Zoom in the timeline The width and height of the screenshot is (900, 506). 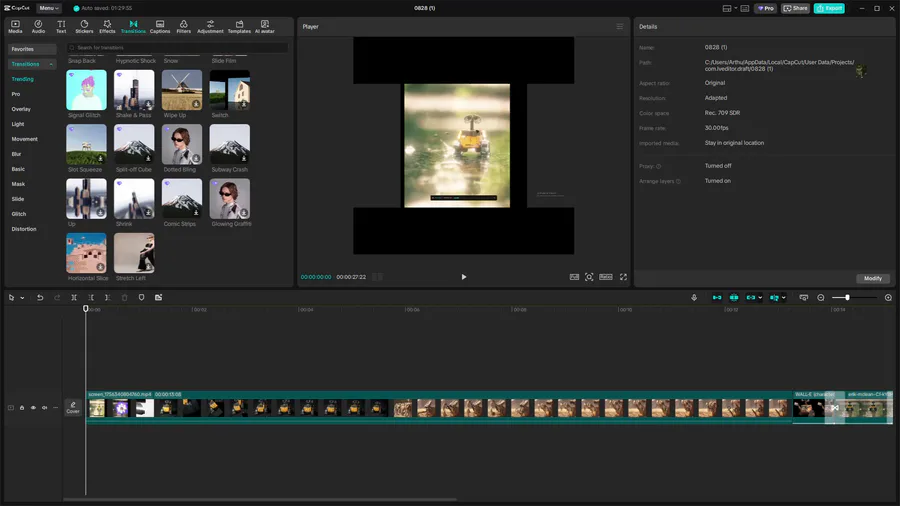coord(888,297)
